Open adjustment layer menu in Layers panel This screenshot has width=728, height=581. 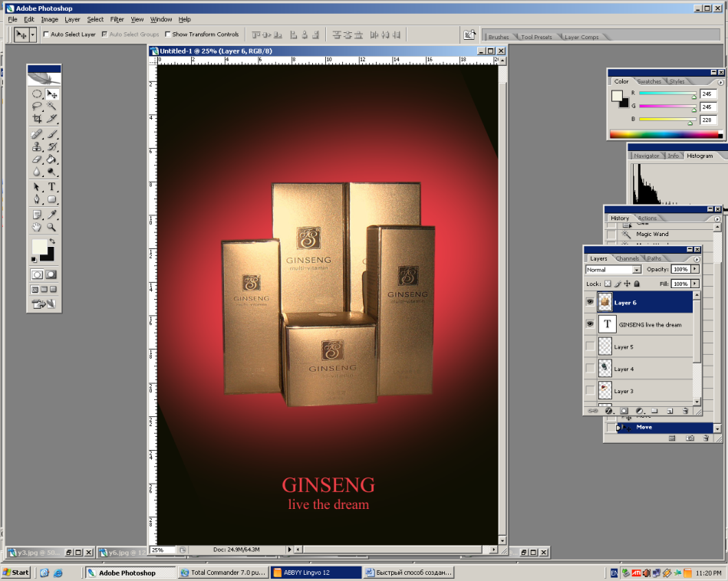640,411
